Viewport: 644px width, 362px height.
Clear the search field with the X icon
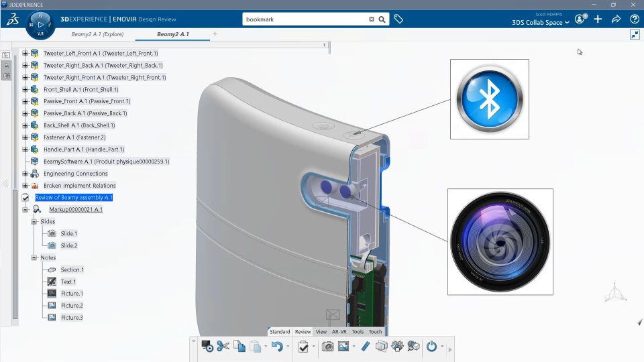(371, 19)
